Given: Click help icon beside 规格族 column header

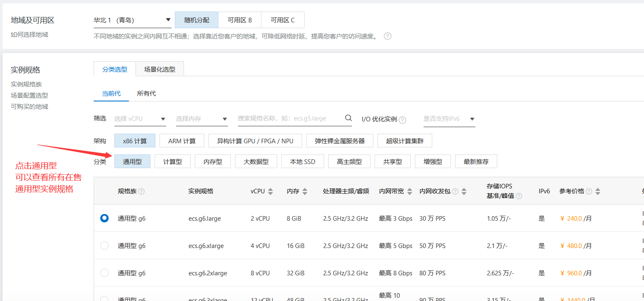Looking at the screenshot, I should (141, 191).
